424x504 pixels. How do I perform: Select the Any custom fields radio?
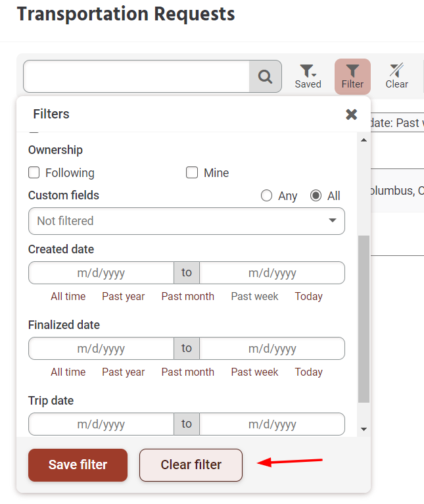point(266,195)
